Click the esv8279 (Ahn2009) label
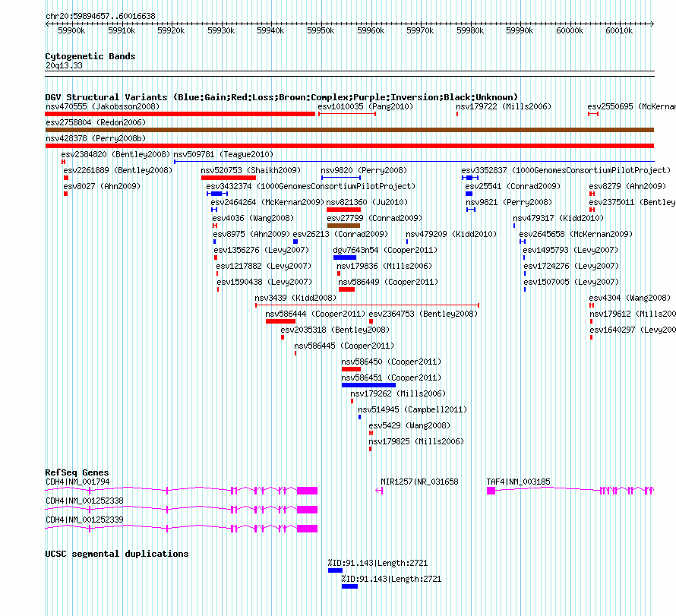The height and width of the screenshot is (616, 676). (x=627, y=186)
